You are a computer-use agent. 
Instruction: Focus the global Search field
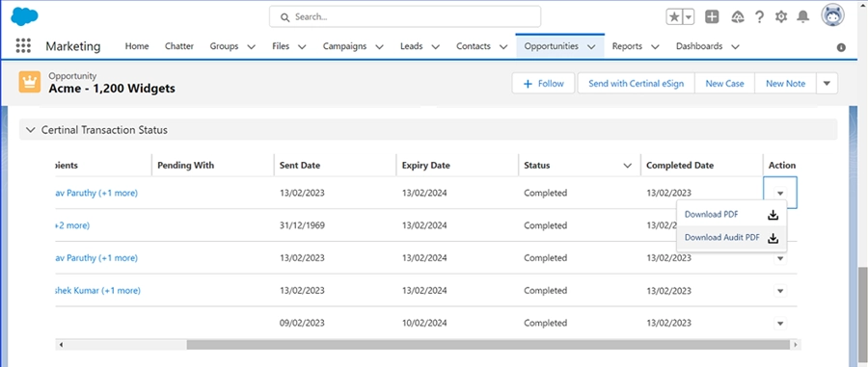pyautogui.click(x=405, y=16)
